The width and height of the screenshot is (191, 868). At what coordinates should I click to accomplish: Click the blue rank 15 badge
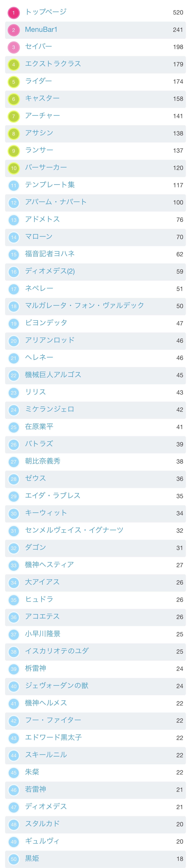click(x=13, y=254)
